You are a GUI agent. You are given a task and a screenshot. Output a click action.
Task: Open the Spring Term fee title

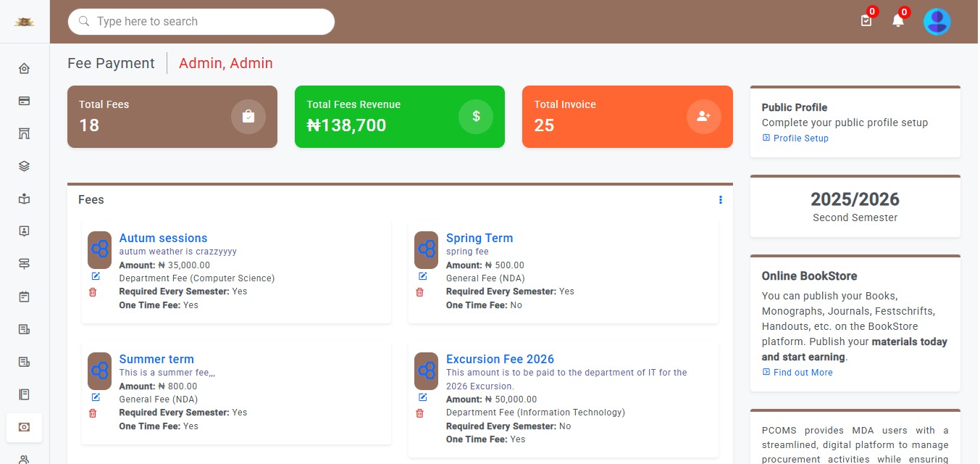click(479, 238)
